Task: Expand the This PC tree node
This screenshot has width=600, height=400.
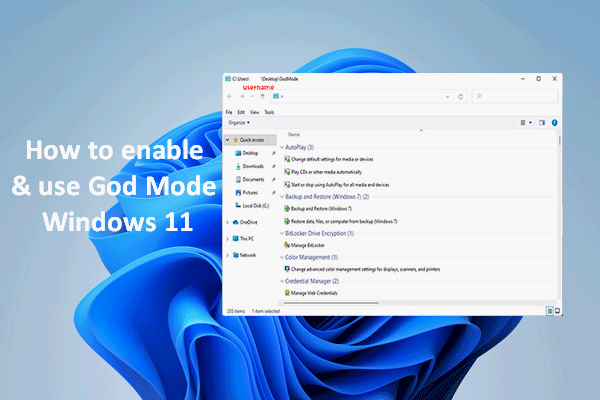Action: (x=227, y=238)
